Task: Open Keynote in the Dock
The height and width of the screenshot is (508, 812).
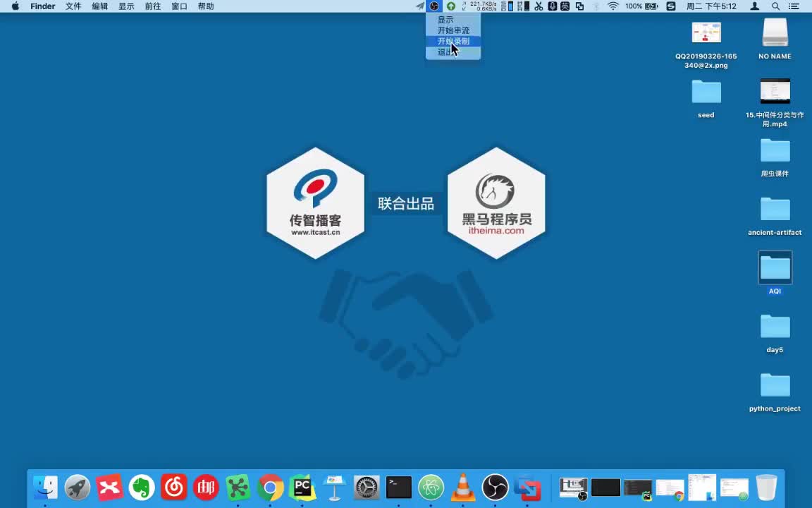Action: pyautogui.click(x=335, y=488)
